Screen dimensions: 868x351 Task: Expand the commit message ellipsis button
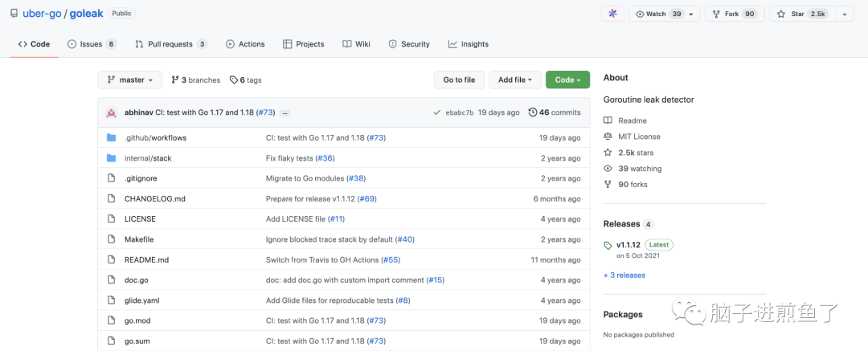(285, 113)
